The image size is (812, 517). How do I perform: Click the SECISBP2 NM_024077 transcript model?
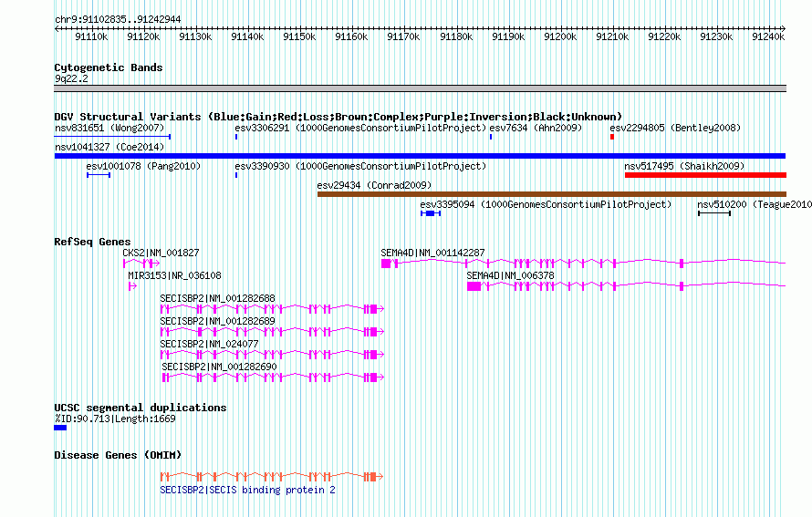[272, 355]
